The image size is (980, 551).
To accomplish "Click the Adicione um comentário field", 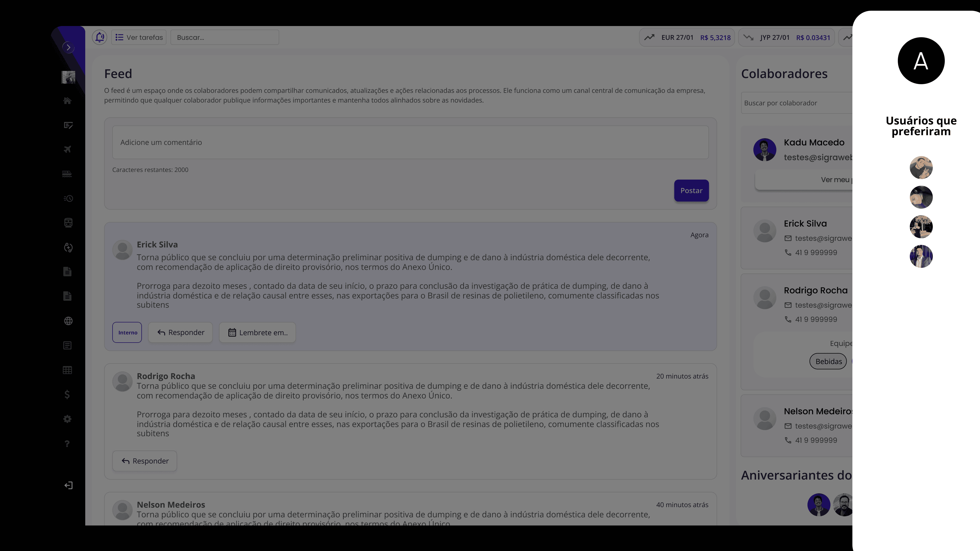I will pos(410,142).
